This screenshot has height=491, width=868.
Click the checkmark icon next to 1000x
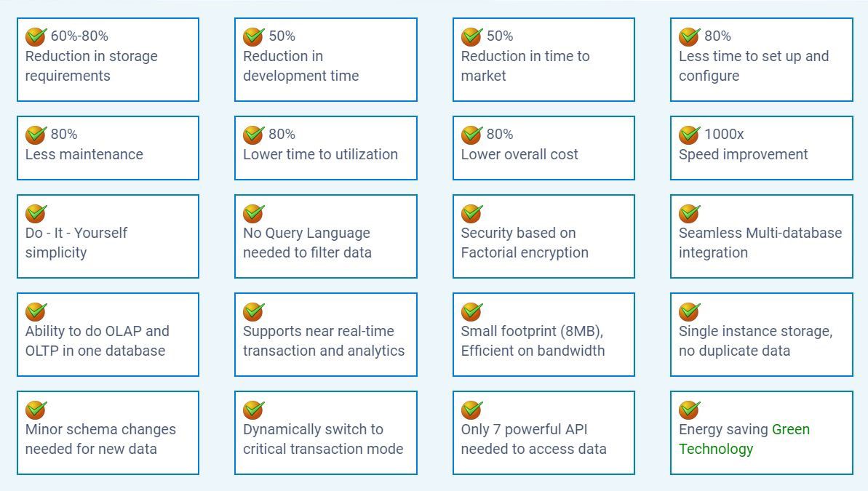coord(690,135)
